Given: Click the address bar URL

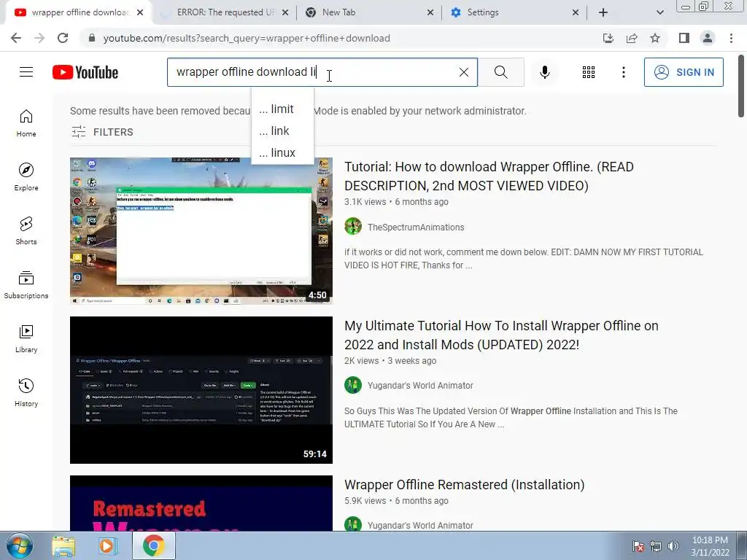Looking at the screenshot, I should [x=247, y=38].
